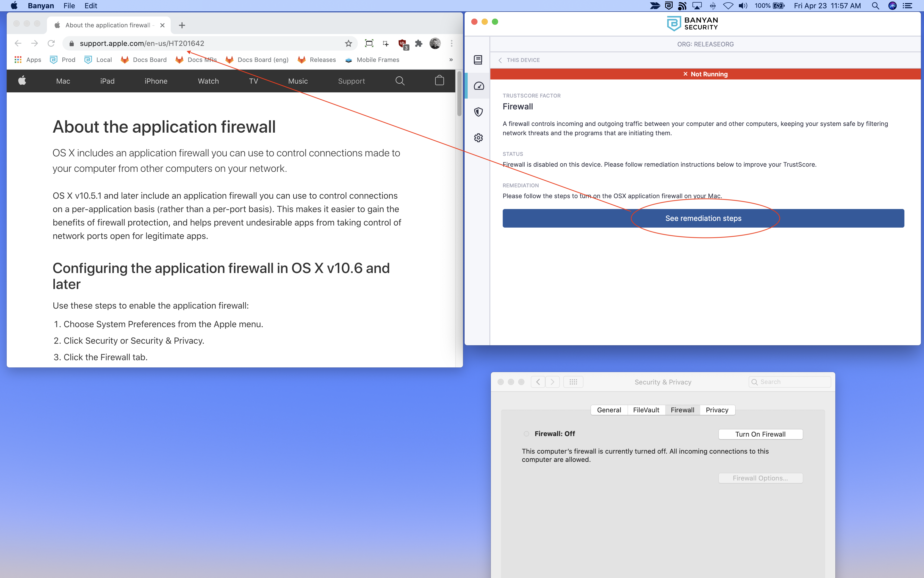Open the Banyan settings gear icon
Viewport: 924px width, 578px height.
pyautogui.click(x=478, y=138)
